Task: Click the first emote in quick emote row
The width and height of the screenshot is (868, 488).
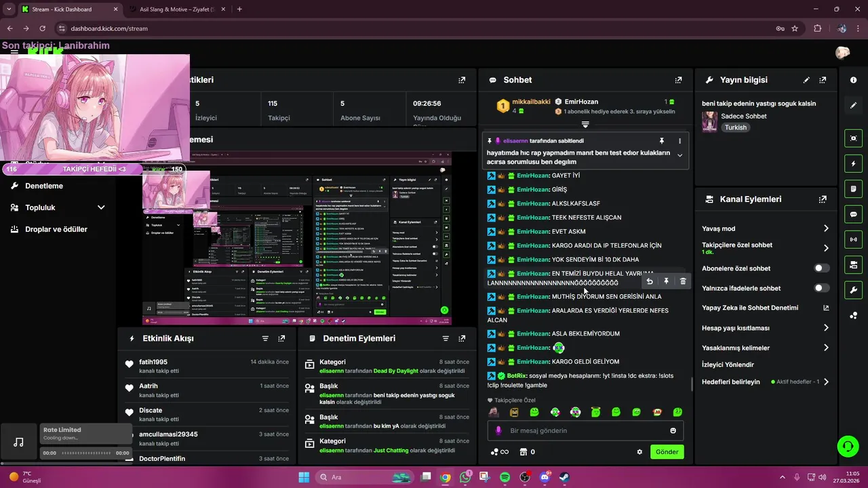Action: tap(494, 412)
